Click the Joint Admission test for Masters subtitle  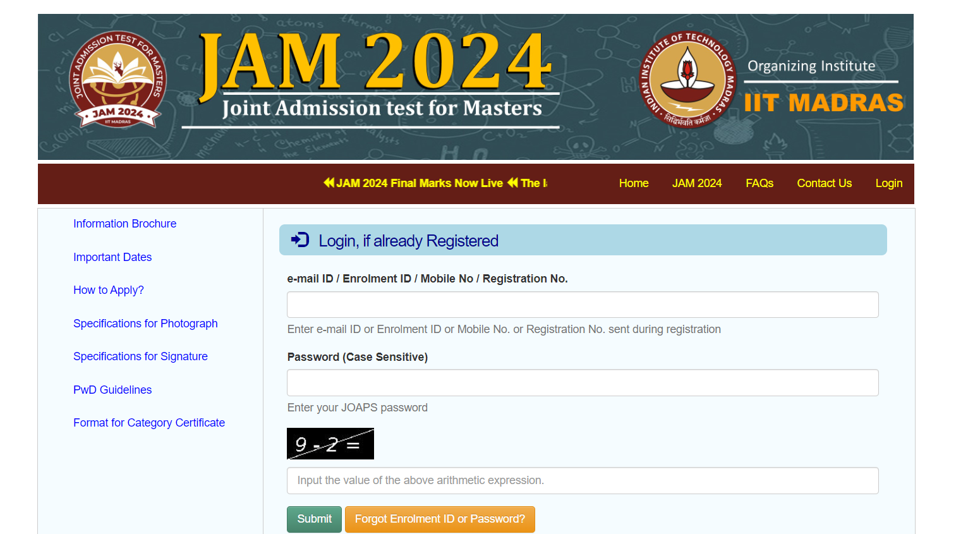pyautogui.click(x=382, y=108)
